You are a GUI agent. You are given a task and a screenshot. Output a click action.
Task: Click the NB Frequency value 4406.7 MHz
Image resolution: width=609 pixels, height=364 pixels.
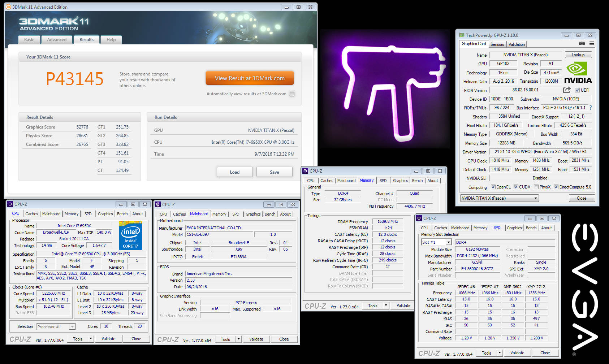click(x=414, y=206)
